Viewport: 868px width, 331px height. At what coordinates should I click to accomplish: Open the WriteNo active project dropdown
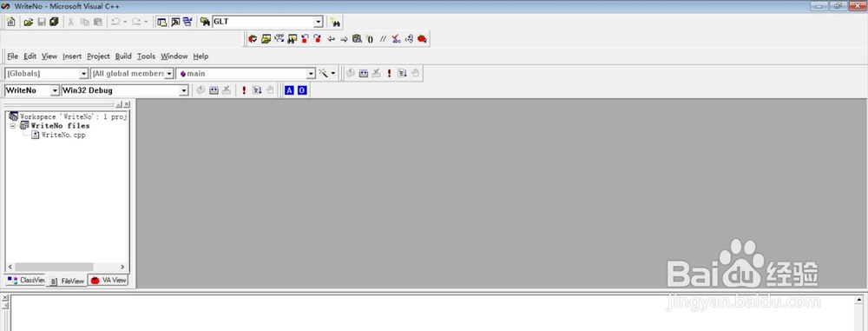pos(55,90)
